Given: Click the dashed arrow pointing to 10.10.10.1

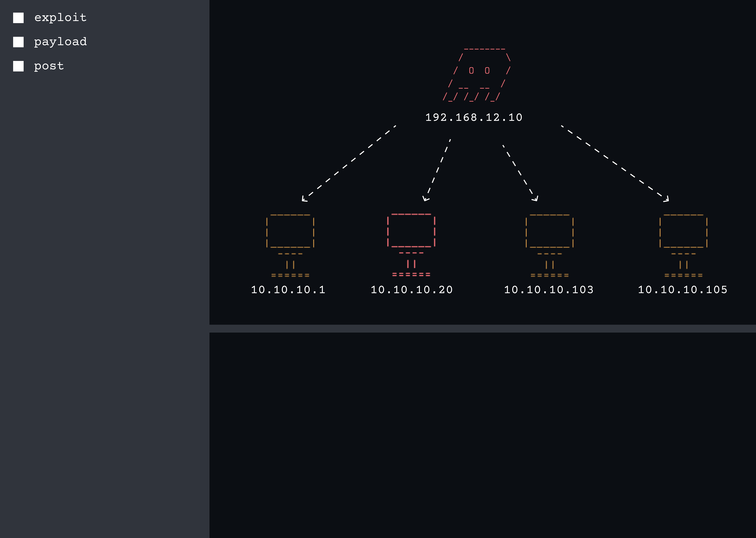Looking at the screenshot, I should pyautogui.click(x=349, y=162).
